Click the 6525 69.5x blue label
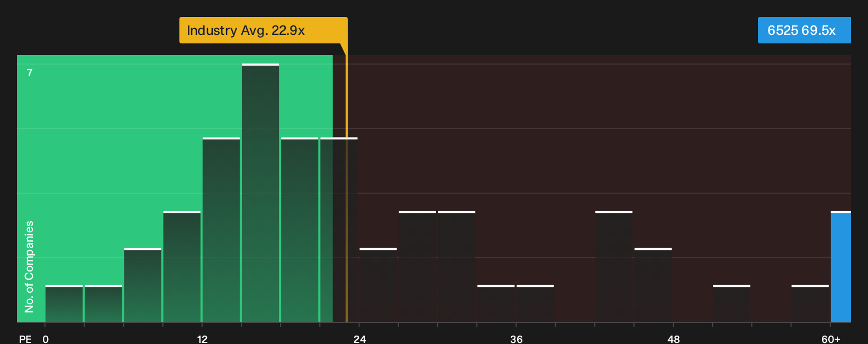This screenshot has height=344, width=868. point(804,30)
